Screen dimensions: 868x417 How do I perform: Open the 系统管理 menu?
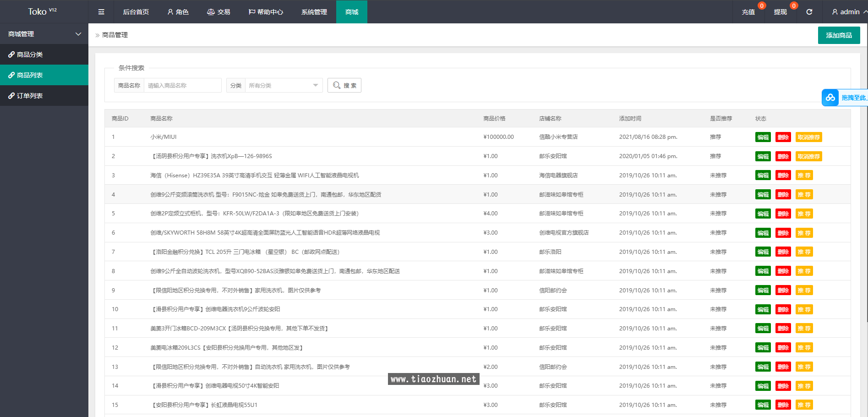click(314, 12)
